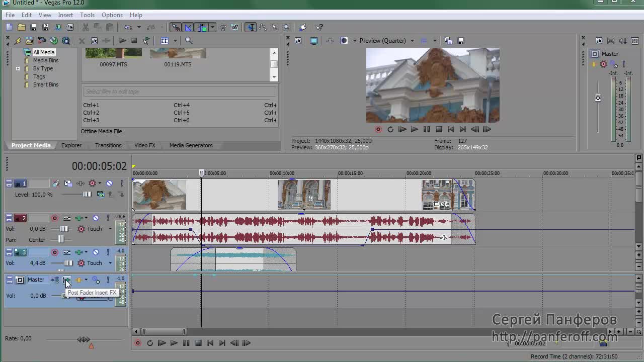Screen dimensions: 644x362
Task: Open the Insert menu
Action: pos(65,15)
